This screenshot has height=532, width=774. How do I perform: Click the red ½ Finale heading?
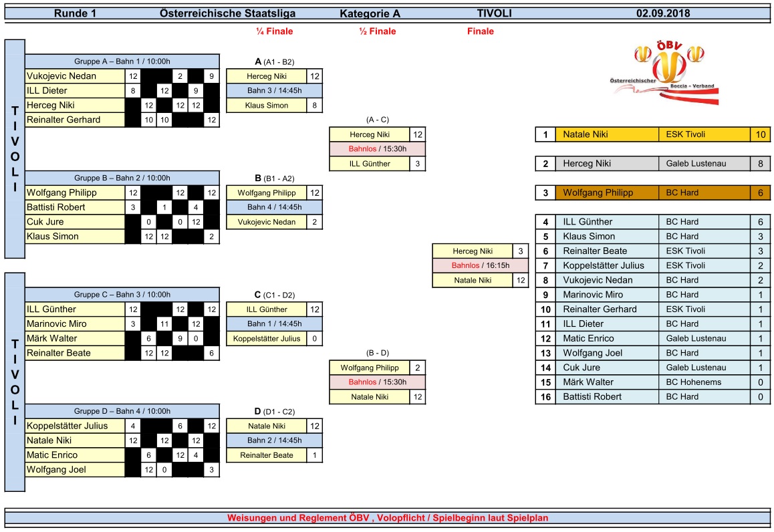[x=377, y=31]
